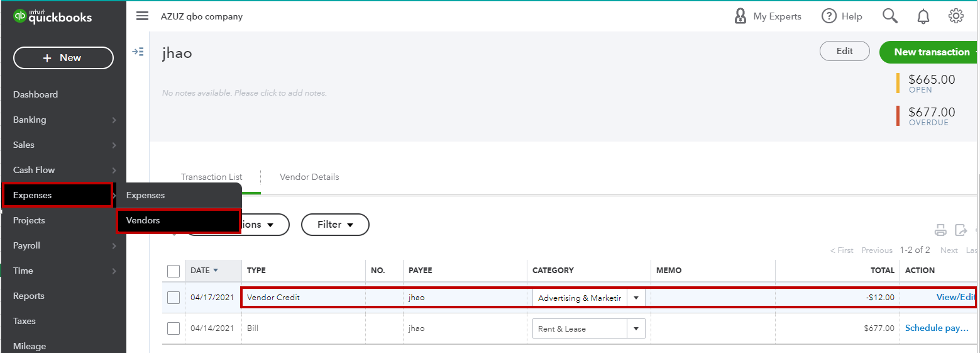
Task: Check the Bill row checkbox
Action: (173, 328)
